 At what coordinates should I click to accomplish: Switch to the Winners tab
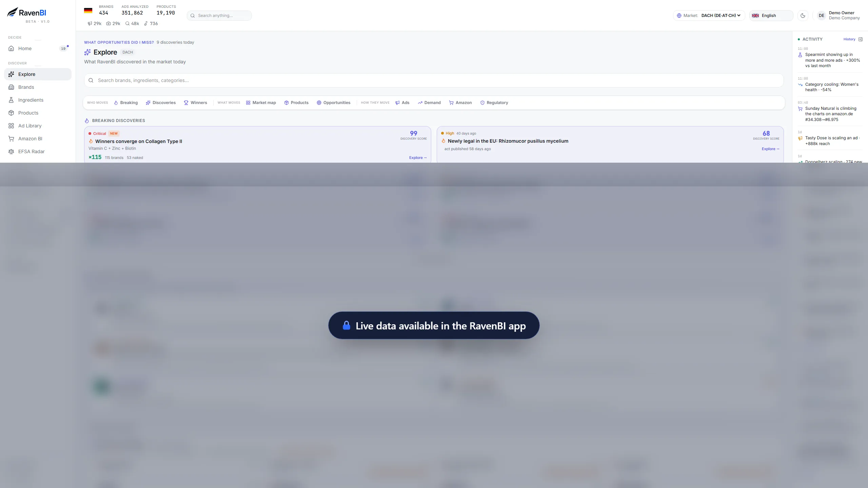[195, 103]
